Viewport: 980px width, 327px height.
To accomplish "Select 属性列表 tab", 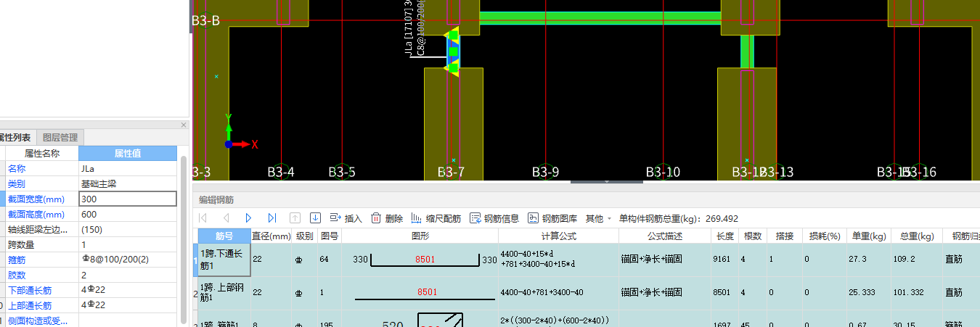I will point(15,137).
